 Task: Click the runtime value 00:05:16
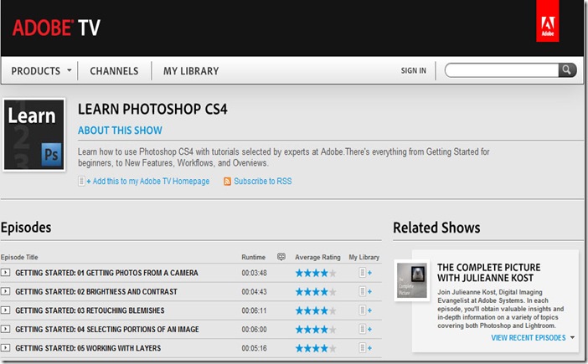click(x=254, y=348)
